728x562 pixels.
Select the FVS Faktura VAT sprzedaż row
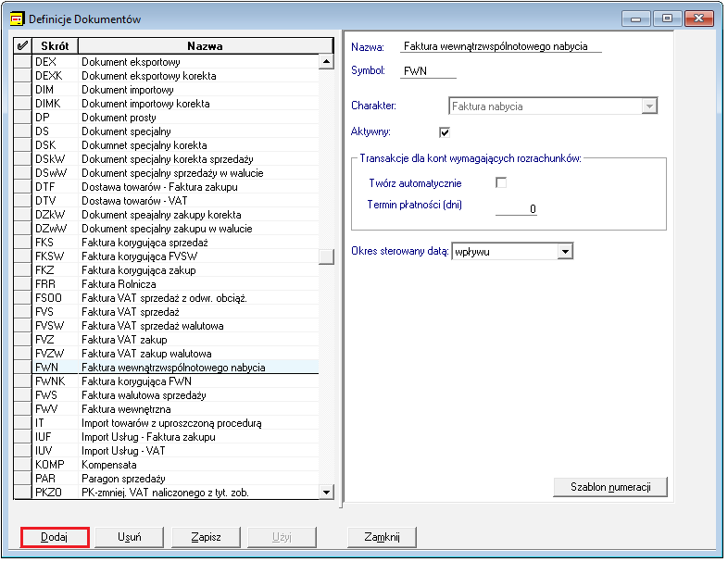click(x=175, y=312)
